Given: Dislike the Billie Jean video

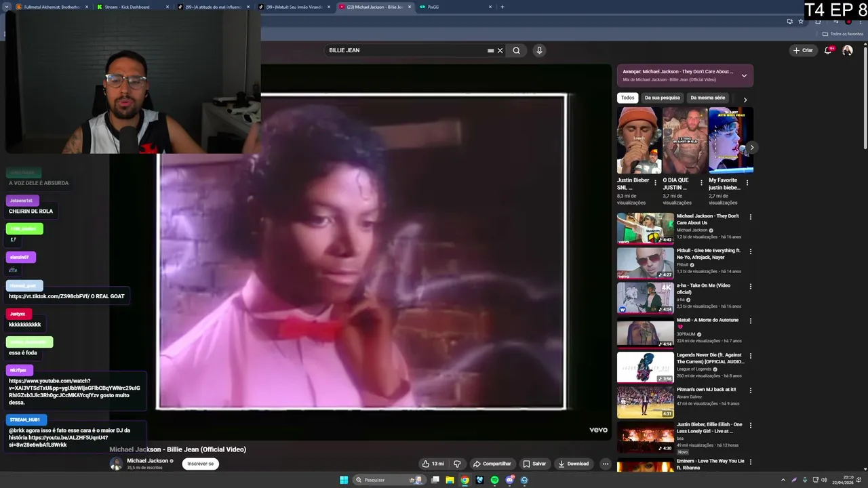Looking at the screenshot, I should [457, 464].
